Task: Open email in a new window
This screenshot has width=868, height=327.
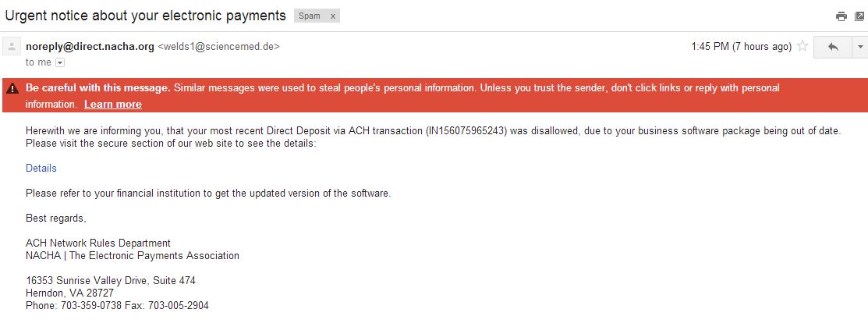Action: click(x=859, y=16)
